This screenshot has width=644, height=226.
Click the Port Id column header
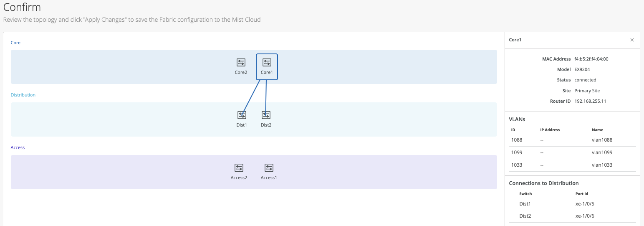pos(582,194)
